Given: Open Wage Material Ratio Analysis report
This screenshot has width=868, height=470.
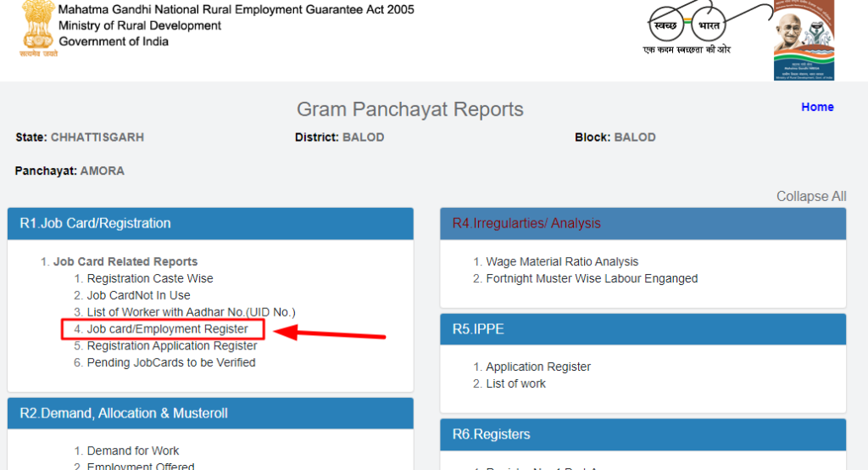Looking at the screenshot, I should point(562,261).
